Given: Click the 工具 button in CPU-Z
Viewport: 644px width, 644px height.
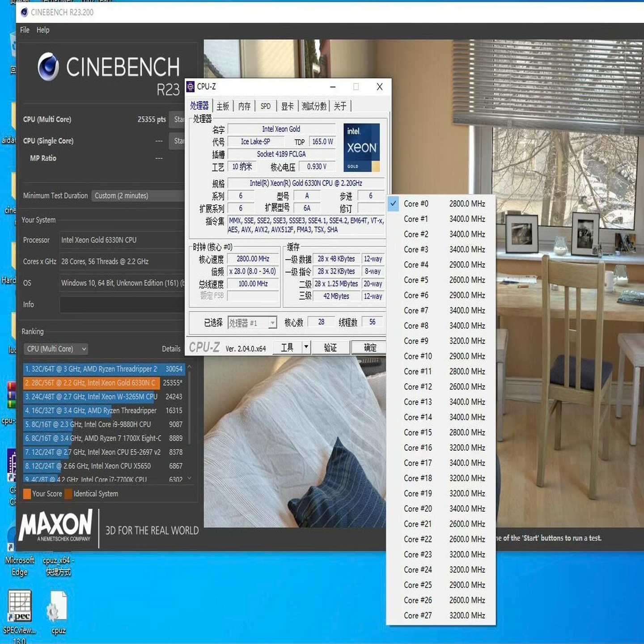Looking at the screenshot, I should point(287,347).
